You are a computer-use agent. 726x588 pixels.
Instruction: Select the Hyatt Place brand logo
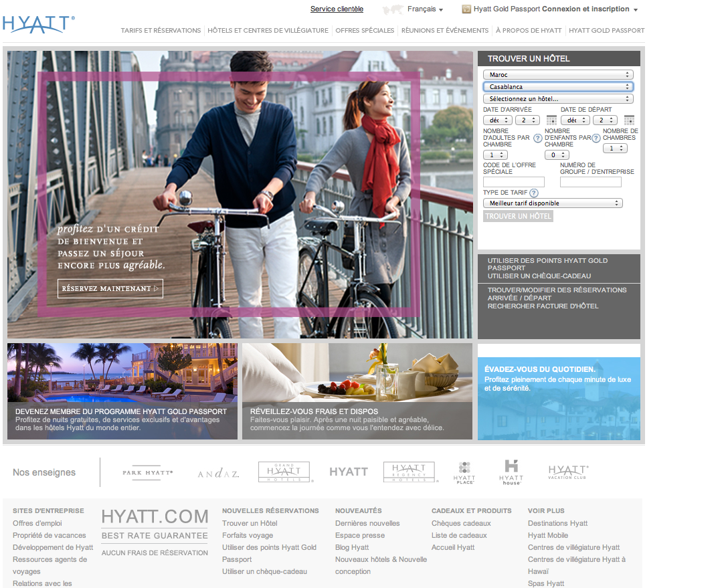[x=464, y=472]
